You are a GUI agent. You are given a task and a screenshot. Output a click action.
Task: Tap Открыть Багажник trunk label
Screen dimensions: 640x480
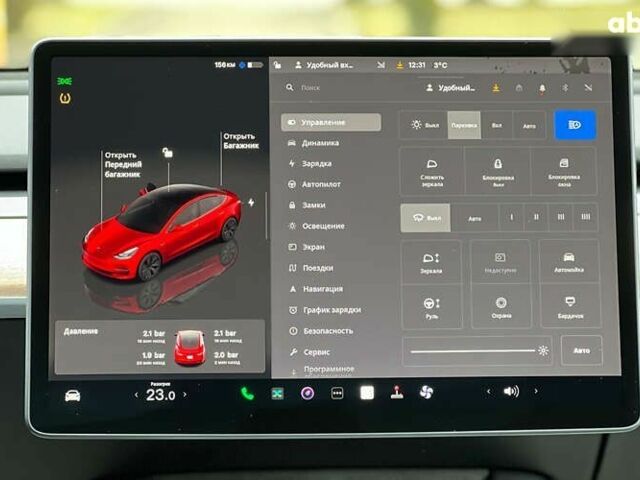(x=241, y=141)
